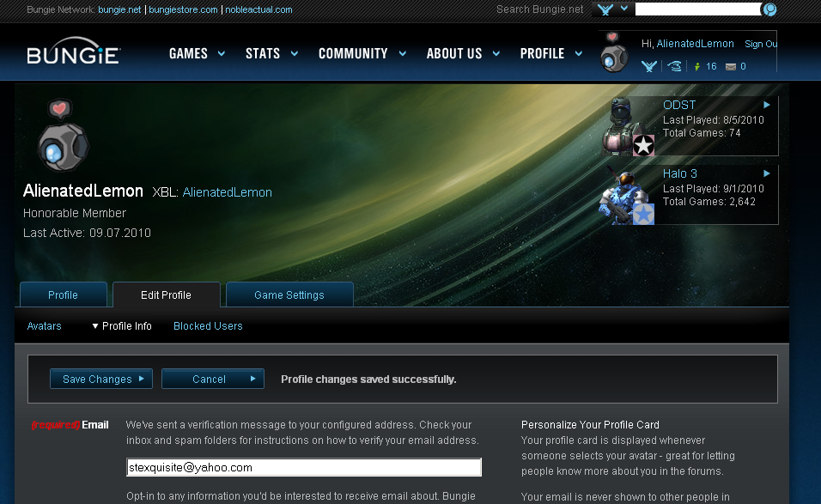
Task: Expand the arrow next to GAMES
Action: (x=222, y=53)
